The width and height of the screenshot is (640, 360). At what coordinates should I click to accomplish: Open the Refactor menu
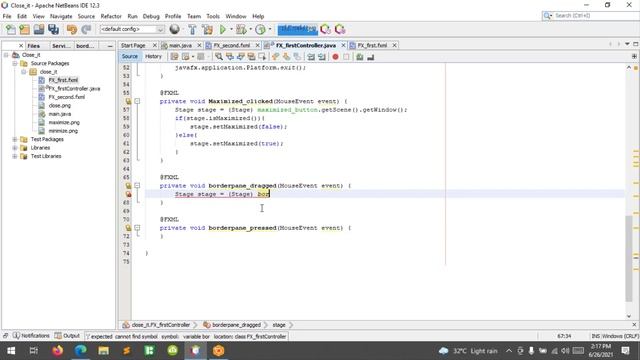[x=111, y=16]
